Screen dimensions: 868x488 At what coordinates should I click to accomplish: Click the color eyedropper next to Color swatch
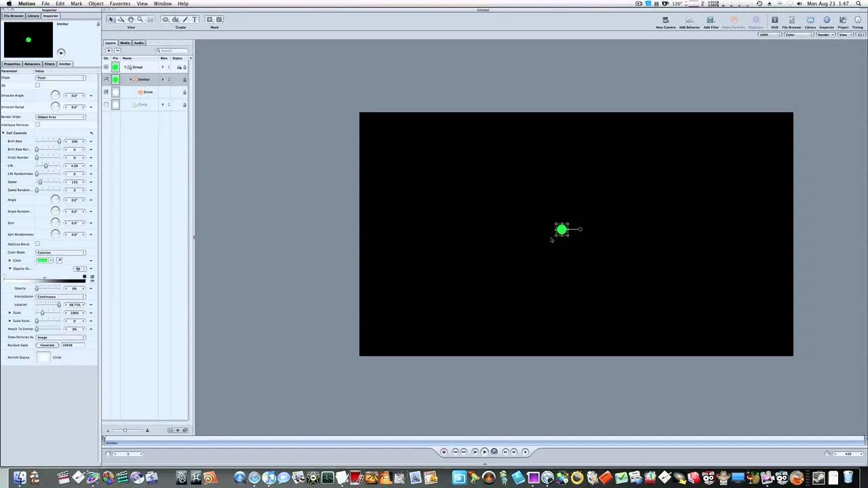(59, 260)
